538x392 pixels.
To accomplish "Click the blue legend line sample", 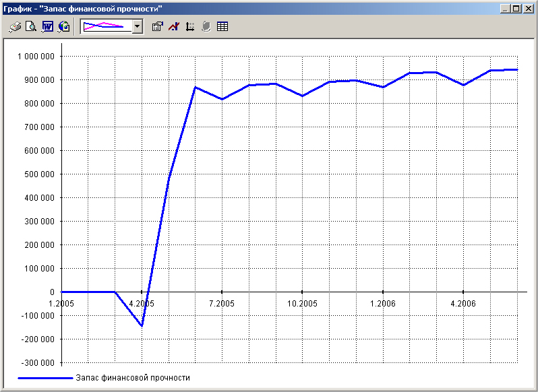I will 45,379.
